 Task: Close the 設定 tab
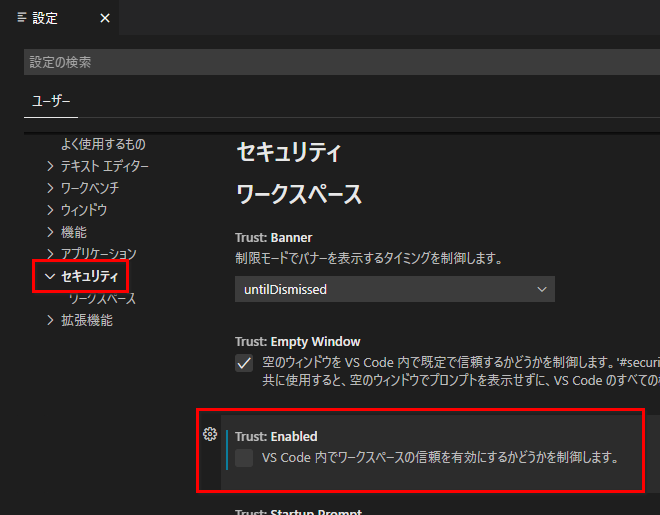coord(105,18)
